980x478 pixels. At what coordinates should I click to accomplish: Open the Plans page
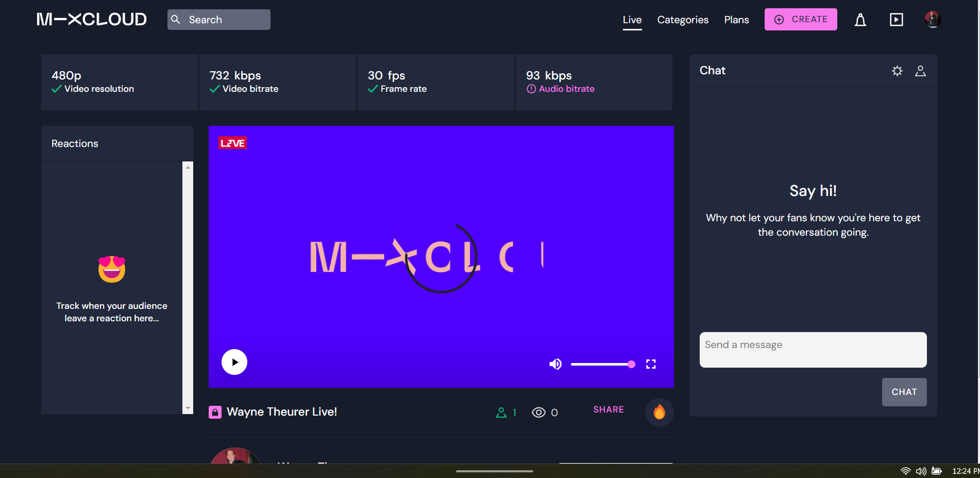pyautogui.click(x=736, y=20)
